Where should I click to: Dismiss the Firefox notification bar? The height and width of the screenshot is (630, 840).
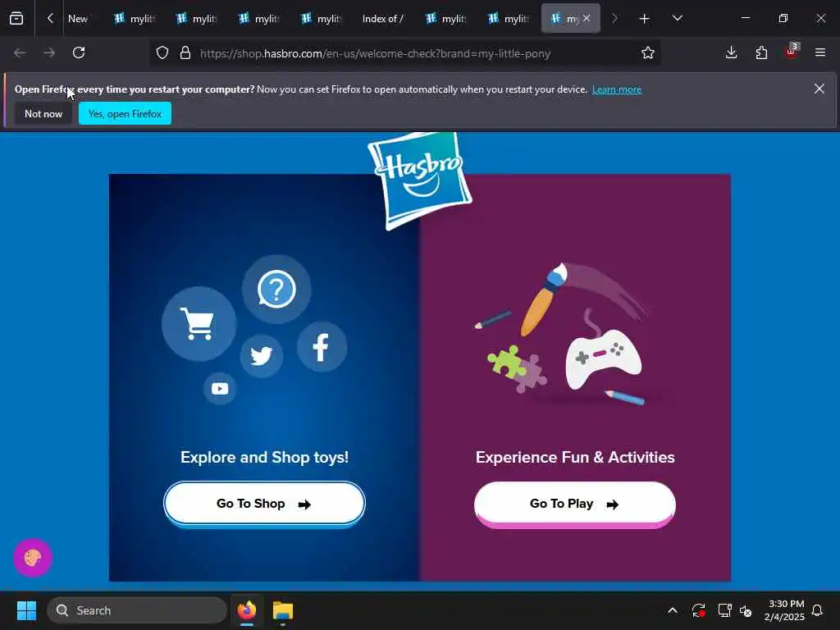point(819,89)
